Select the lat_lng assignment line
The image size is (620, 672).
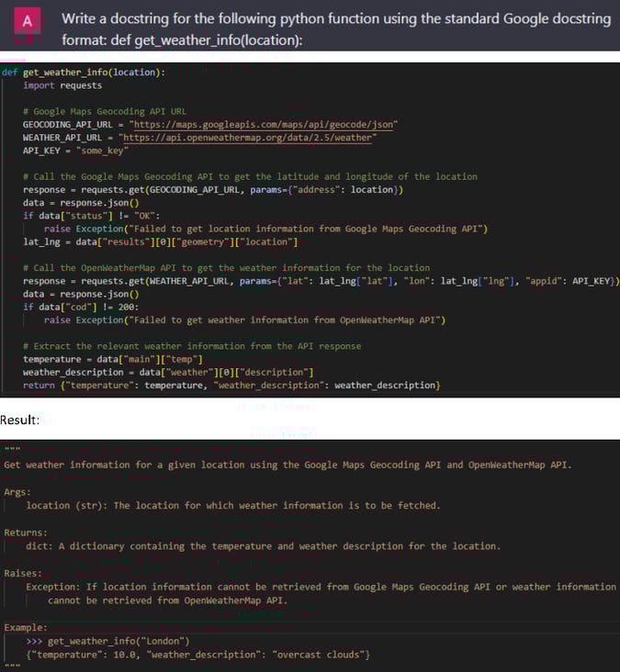coord(160,241)
